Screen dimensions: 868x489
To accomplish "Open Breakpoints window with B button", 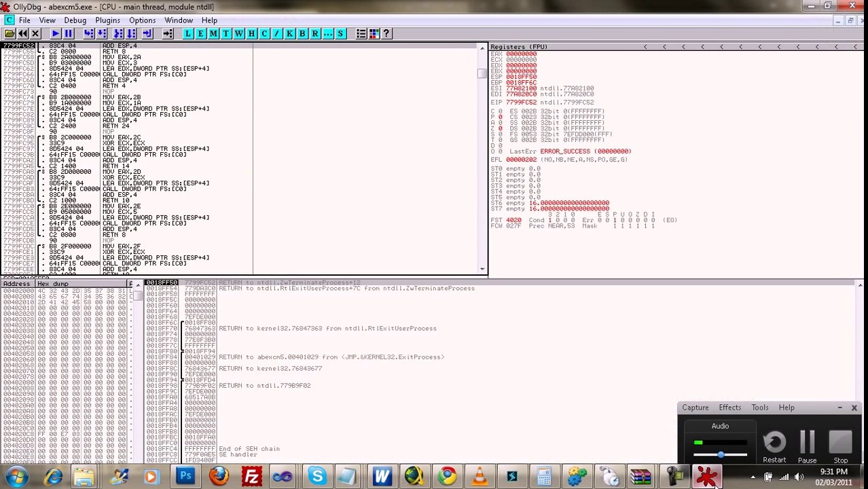I will tap(302, 33).
